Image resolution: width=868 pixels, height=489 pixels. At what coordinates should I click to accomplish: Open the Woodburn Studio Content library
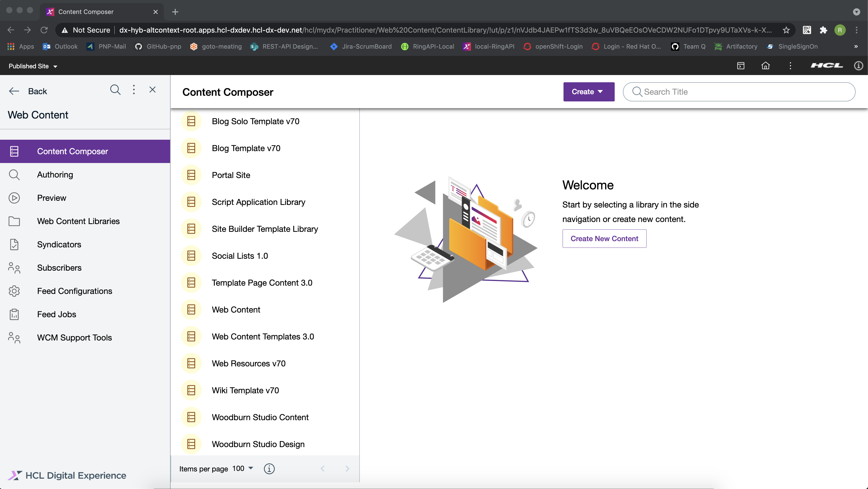tap(261, 417)
